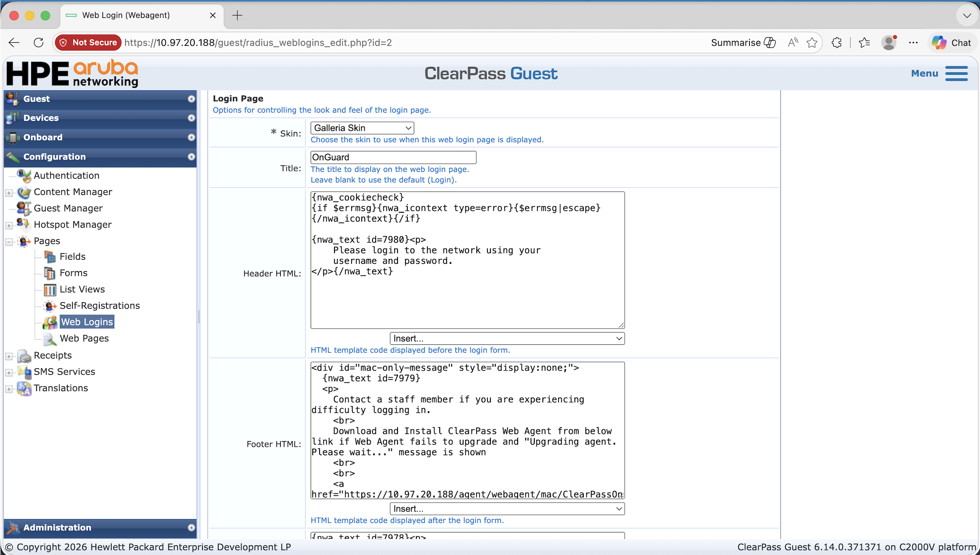Click the Pages tree icon
Image resolution: width=980 pixels, height=555 pixels.
pyautogui.click(x=24, y=241)
